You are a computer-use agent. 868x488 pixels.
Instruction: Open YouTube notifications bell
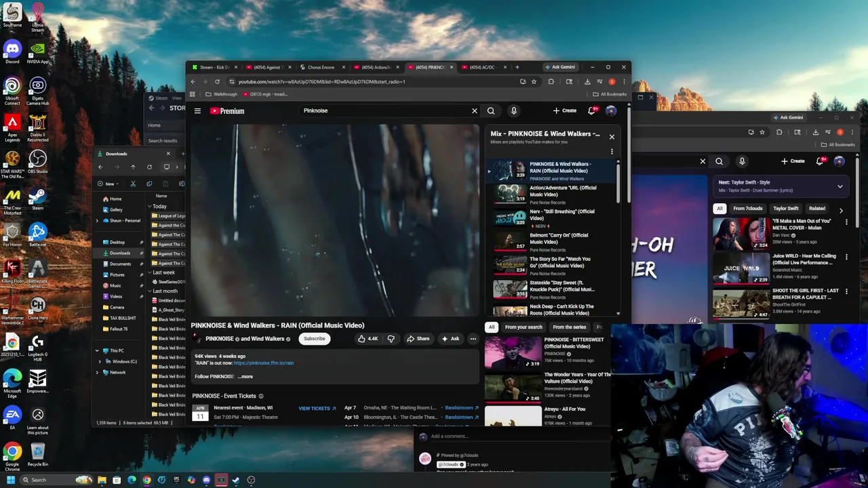[x=591, y=111]
